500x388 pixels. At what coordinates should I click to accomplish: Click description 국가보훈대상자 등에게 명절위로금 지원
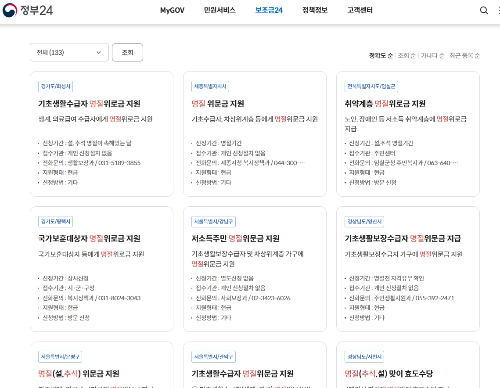(x=91, y=254)
